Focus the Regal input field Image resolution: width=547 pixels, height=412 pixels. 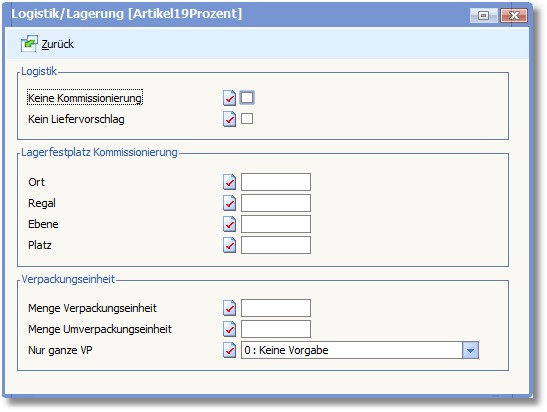pyautogui.click(x=276, y=203)
